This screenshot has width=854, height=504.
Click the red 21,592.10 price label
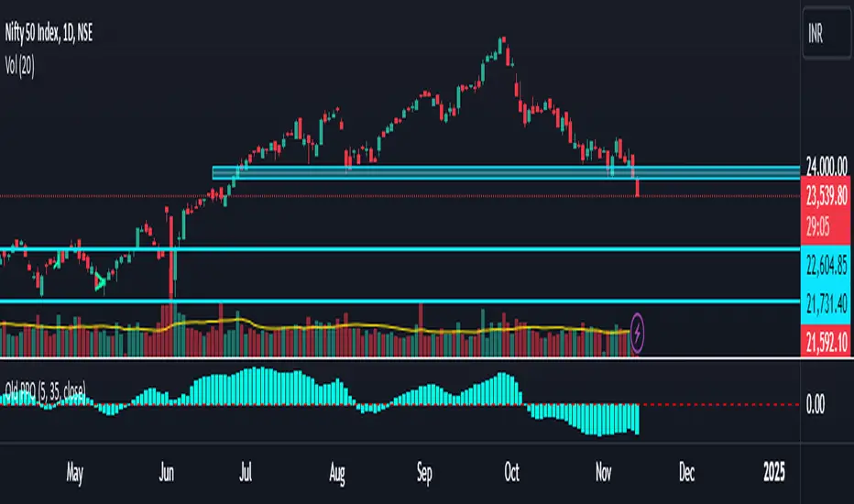[827, 342]
